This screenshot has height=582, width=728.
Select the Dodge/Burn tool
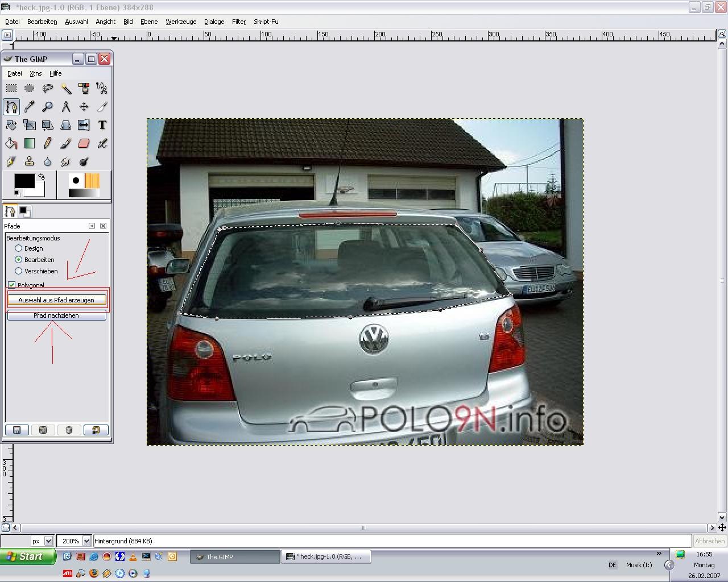pyautogui.click(x=84, y=162)
